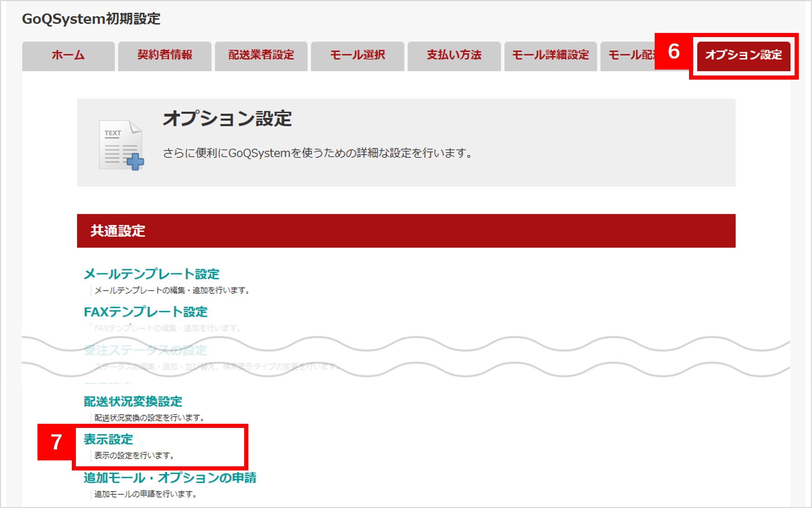Click the large オプション設定 heading in gray banner
The height and width of the screenshot is (508, 812).
[x=227, y=119]
